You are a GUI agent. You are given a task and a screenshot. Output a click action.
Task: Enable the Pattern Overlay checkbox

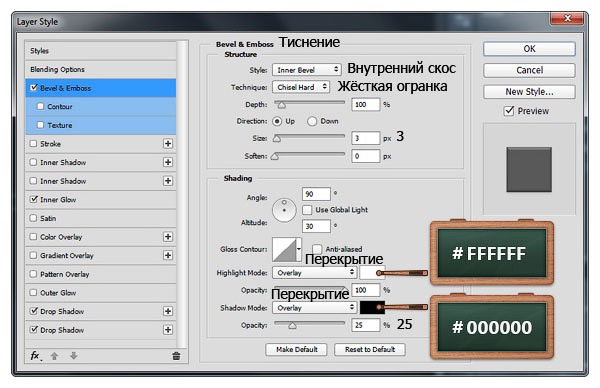(x=34, y=274)
